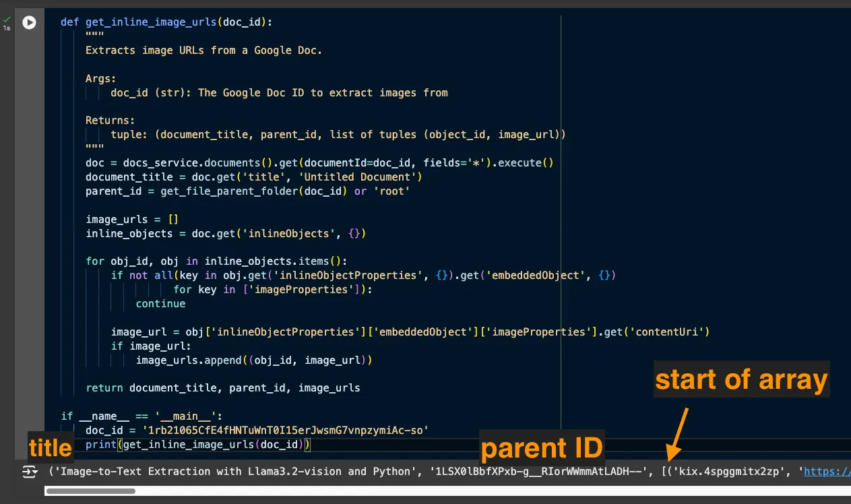This screenshot has height=504, width=851.
Task: Click the 'Extracts image URLs' docstring text
Action: coord(203,50)
